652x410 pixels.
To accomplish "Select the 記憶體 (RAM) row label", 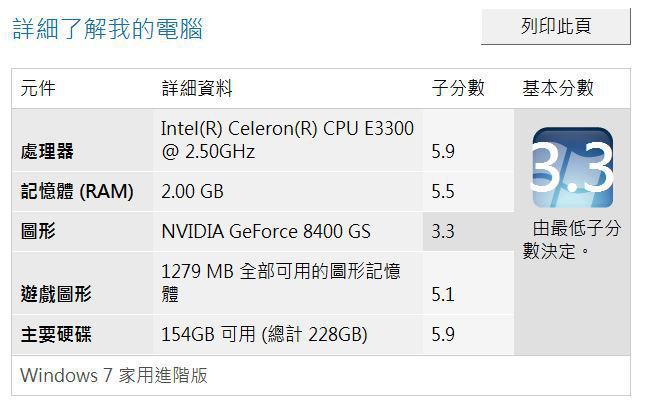I will point(77,191).
